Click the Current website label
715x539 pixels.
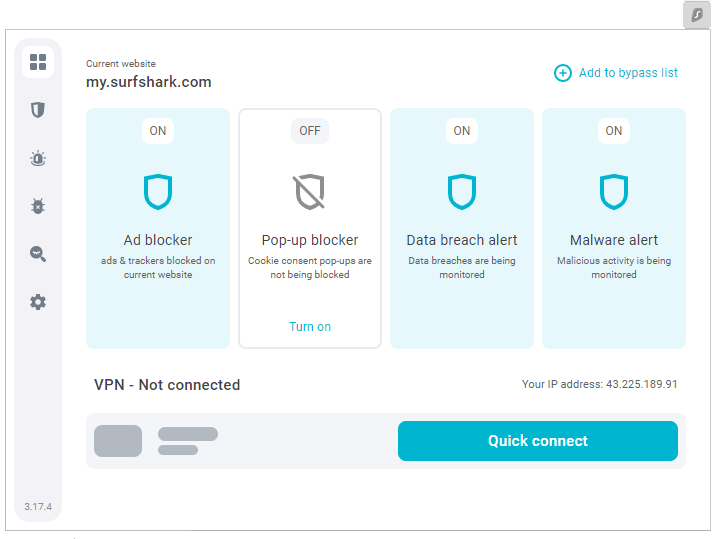click(121, 64)
